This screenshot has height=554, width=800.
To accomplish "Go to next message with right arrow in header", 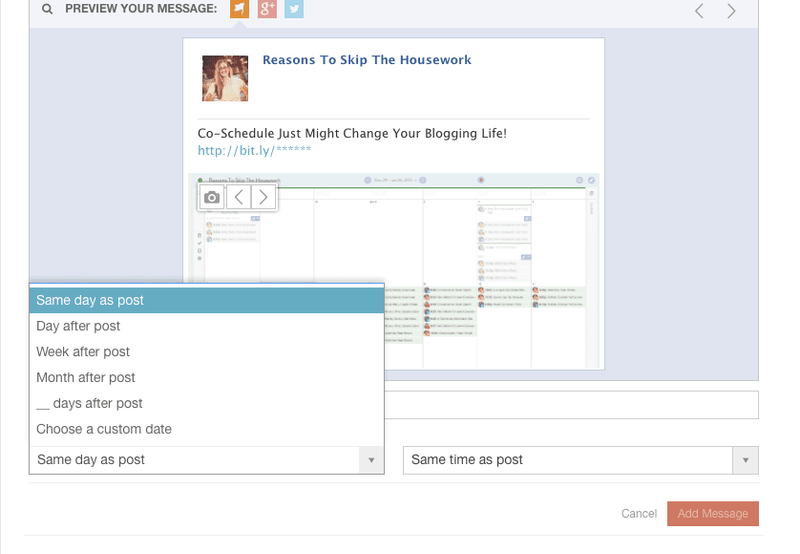I will (731, 11).
